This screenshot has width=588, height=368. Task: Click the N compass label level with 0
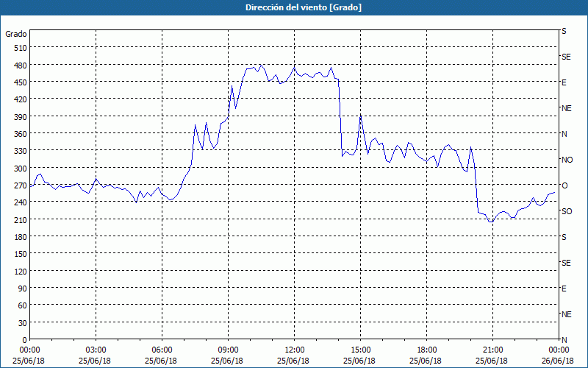point(564,340)
